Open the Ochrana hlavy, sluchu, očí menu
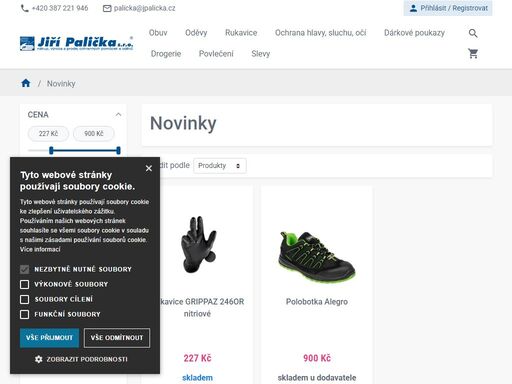This screenshot has width=512, height=384. click(x=320, y=33)
